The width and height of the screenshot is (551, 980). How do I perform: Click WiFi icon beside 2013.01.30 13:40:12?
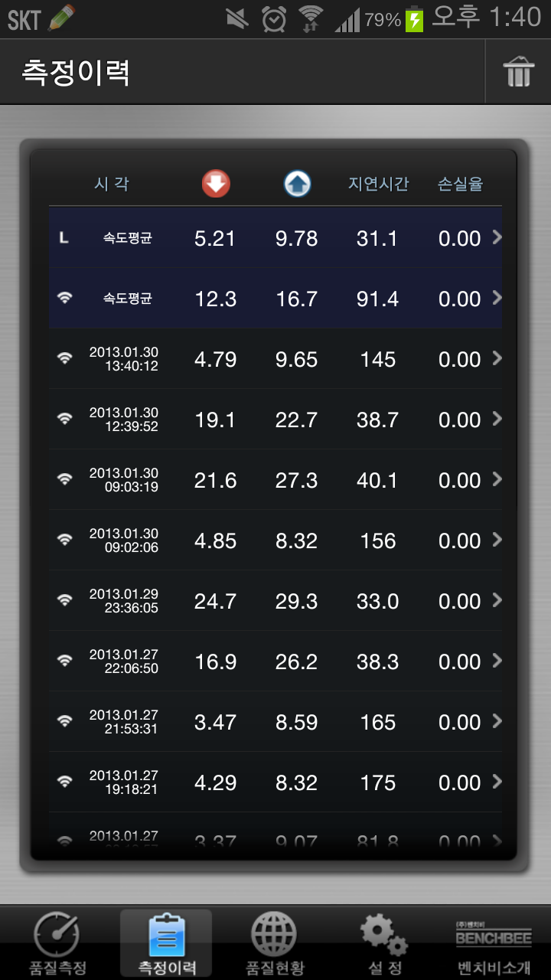click(65, 358)
